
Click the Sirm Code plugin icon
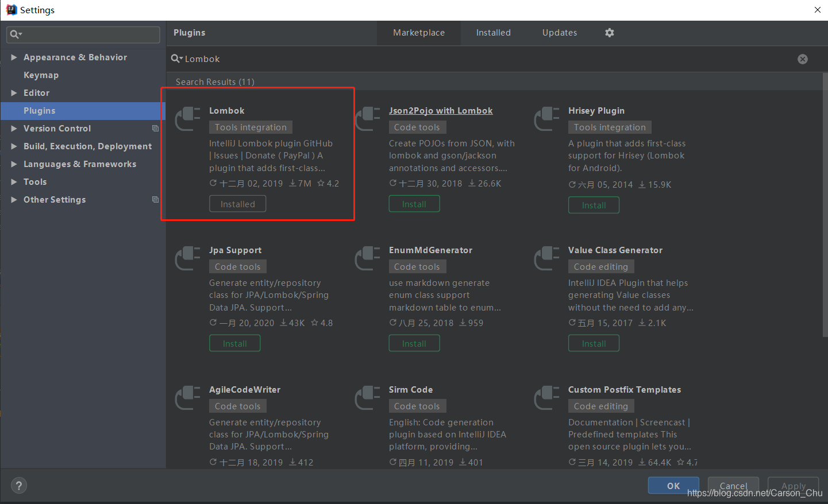368,398
